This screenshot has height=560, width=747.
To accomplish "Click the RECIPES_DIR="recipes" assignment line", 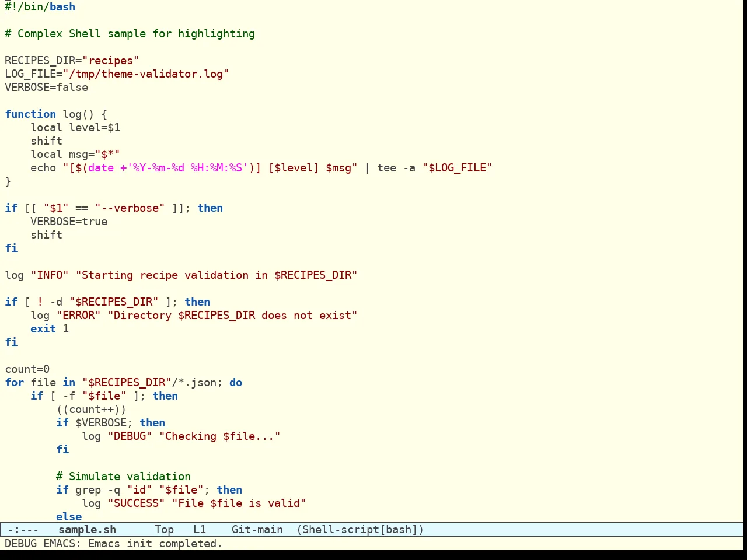I will (x=72, y=61).
